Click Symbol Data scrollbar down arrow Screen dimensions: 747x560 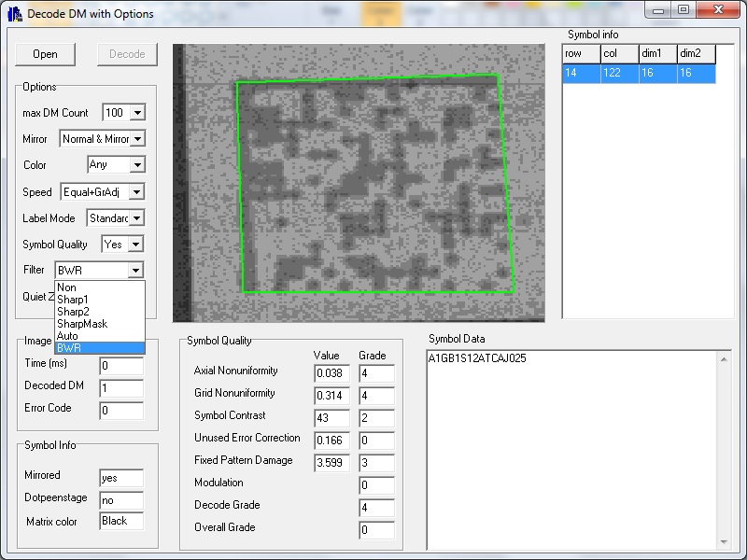tap(724, 542)
